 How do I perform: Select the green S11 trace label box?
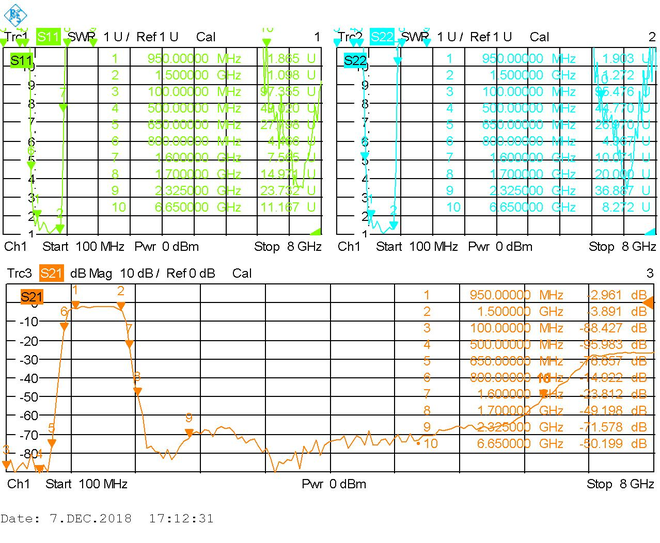coord(21,61)
